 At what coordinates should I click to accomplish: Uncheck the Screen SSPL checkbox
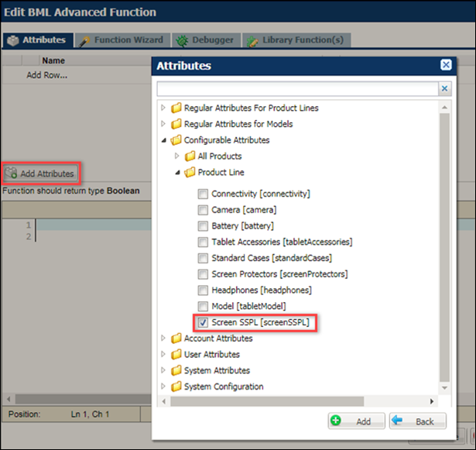coord(203,322)
